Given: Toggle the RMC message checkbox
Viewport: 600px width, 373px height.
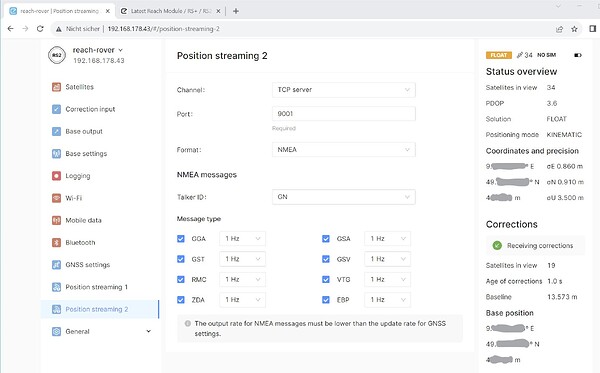Looking at the screenshot, I should pyautogui.click(x=181, y=279).
